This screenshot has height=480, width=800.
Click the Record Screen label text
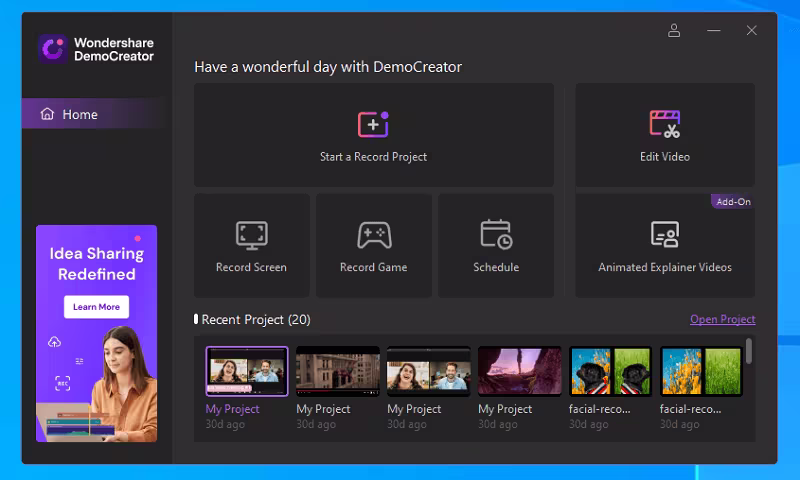[x=252, y=267]
